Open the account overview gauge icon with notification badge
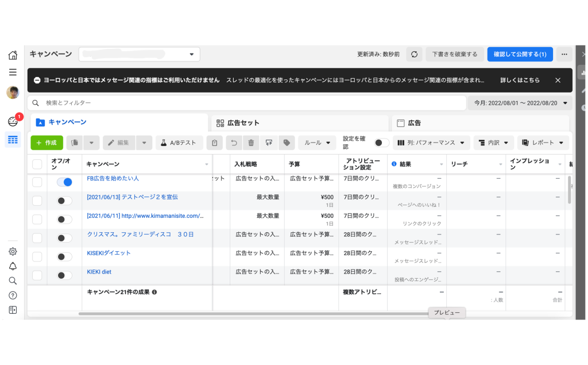 tap(13, 121)
